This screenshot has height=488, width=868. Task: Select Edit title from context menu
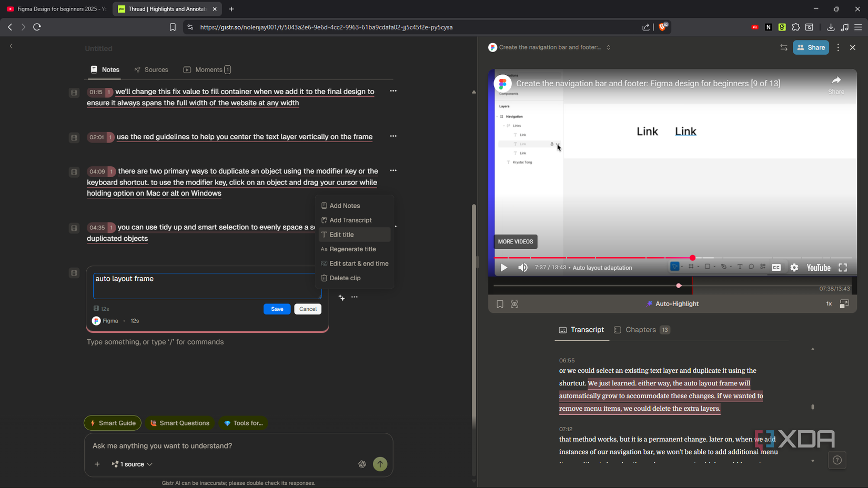341,235
